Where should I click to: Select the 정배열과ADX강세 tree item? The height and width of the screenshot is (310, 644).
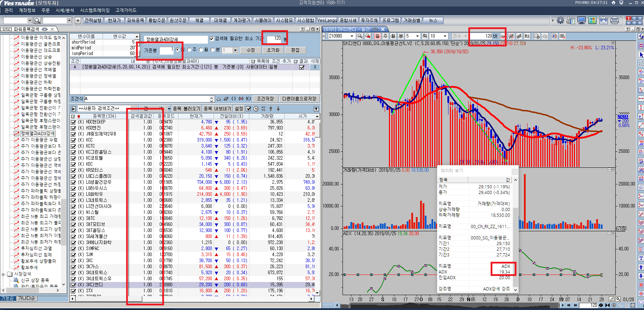(38, 133)
